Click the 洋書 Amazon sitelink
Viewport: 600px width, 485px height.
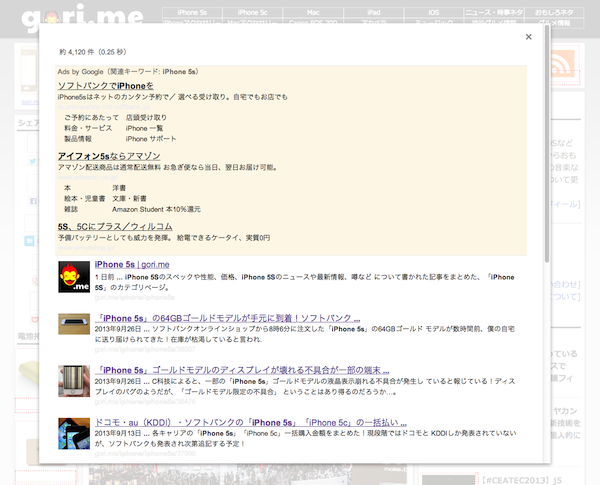pyautogui.click(x=119, y=188)
